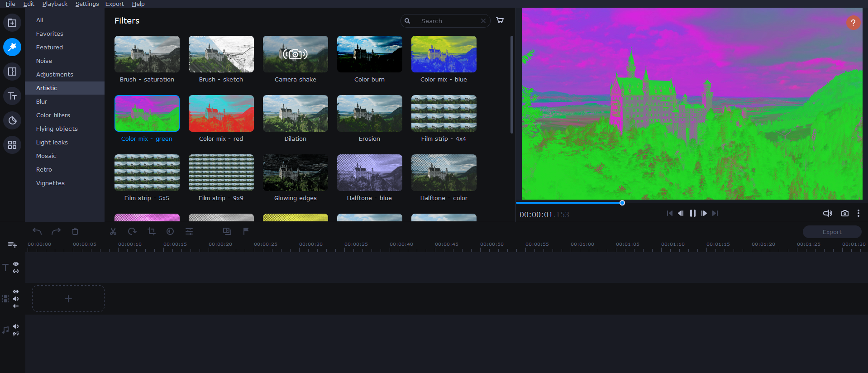Screen dimensions: 868x373
Task: Select the Color mix - red thumbnail
Action: click(x=221, y=113)
